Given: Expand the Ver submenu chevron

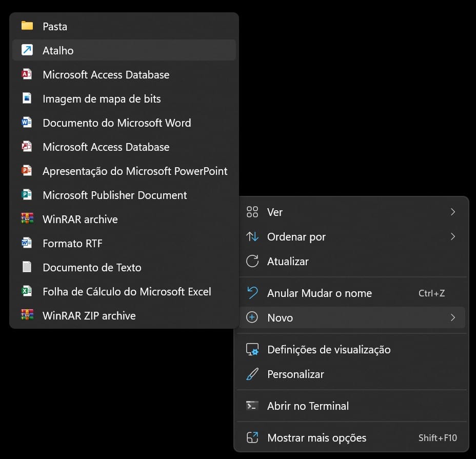Looking at the screenshot, I should [x=452, y=212].
